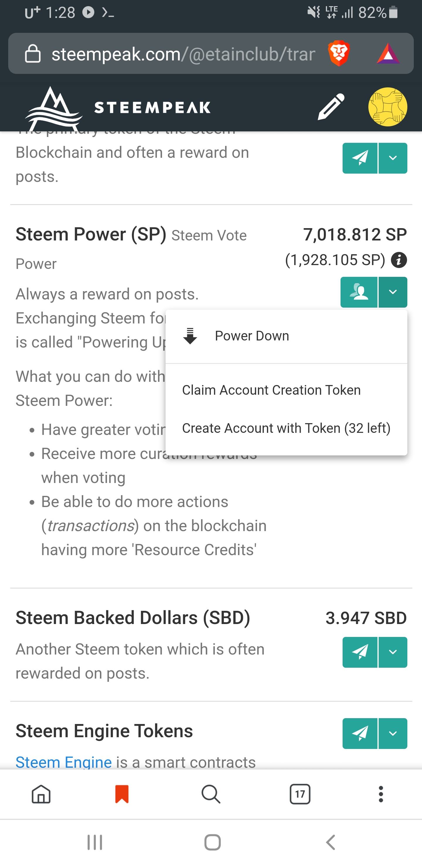Follow the Steem Engine link
The width and height of the screenshot is (422, 868).
coord(63,762)
